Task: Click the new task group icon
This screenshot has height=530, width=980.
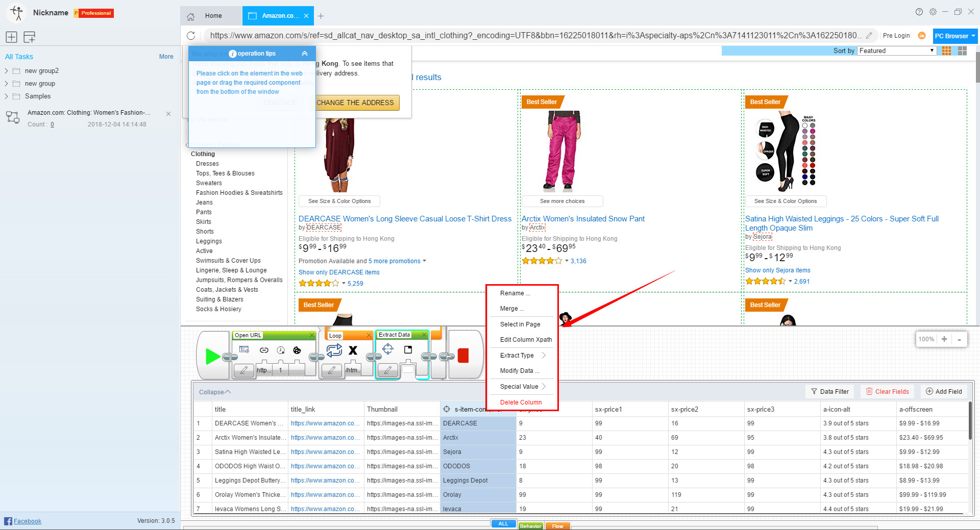Action: [30, 37]
